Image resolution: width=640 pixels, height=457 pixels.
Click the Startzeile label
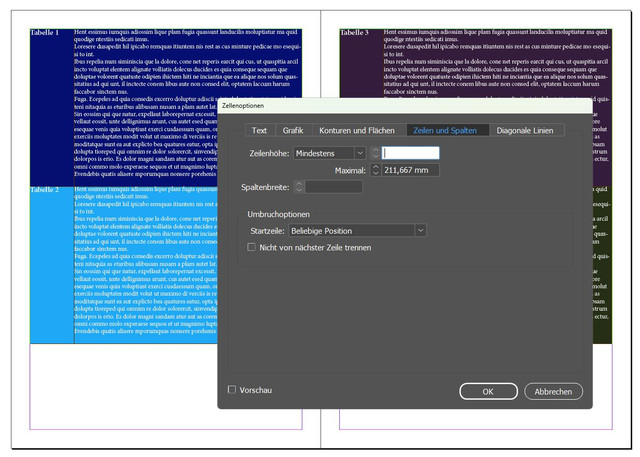click(x=267, y=231)
